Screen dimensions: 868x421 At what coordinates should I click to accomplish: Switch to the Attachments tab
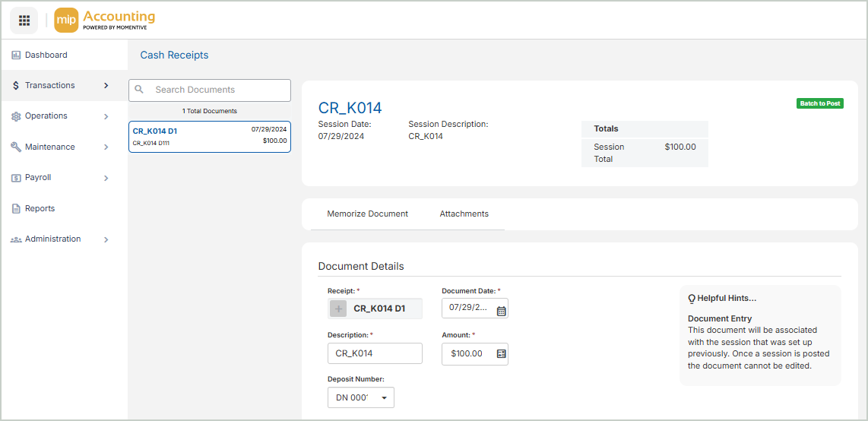click(x=464, y=214)
